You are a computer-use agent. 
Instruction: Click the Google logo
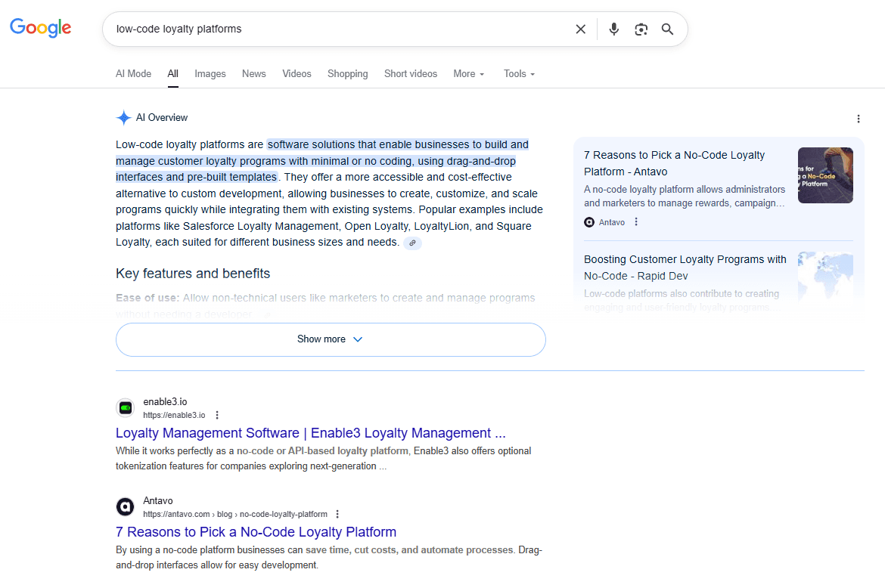coord(41,28)
